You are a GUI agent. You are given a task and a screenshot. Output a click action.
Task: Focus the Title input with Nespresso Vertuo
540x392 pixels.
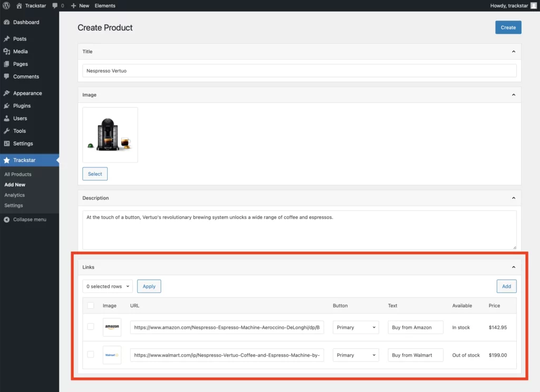tap(300, 71)
